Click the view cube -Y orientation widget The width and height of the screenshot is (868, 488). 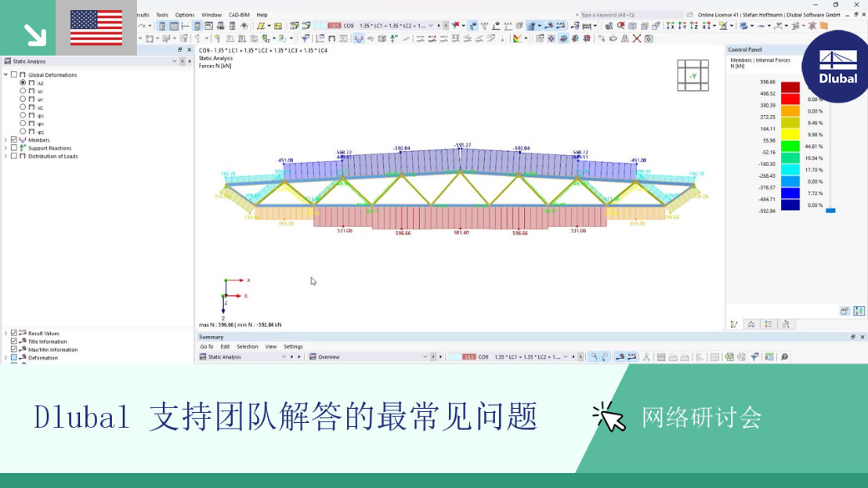point(693,76)
